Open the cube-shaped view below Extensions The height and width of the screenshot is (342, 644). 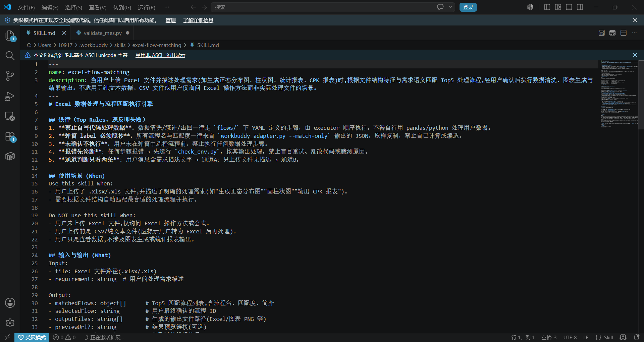pyautogui.click(x=10, y=156)
